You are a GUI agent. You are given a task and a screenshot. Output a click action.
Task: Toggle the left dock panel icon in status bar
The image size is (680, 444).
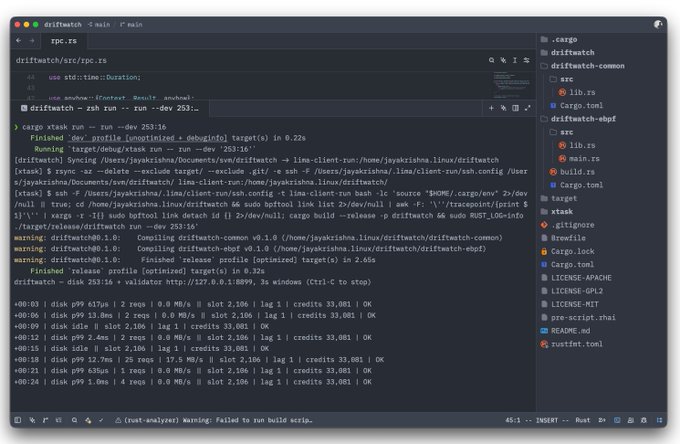[18, 420]
